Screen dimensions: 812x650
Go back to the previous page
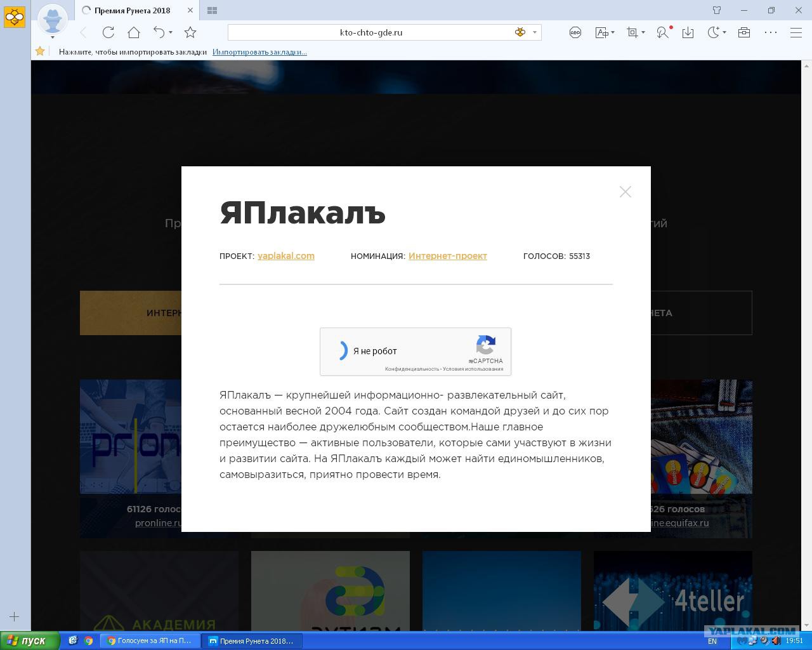pos(83,32)
